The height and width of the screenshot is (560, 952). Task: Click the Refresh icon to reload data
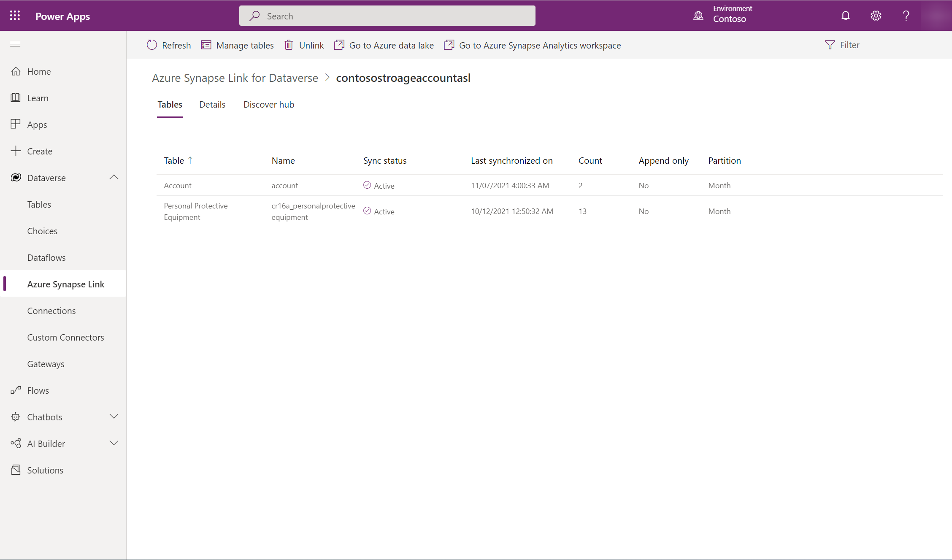pyautogui.click(x=152, y=45)
